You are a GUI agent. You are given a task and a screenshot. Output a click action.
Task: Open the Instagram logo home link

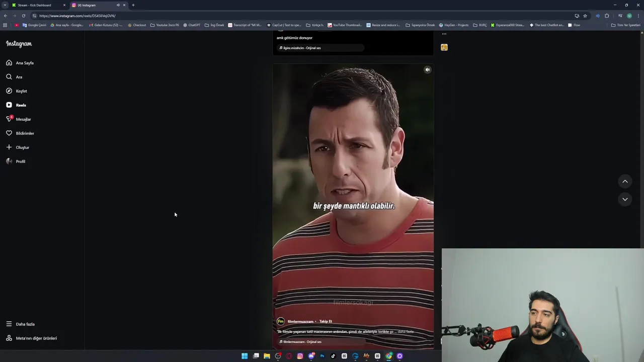(19, 44)
